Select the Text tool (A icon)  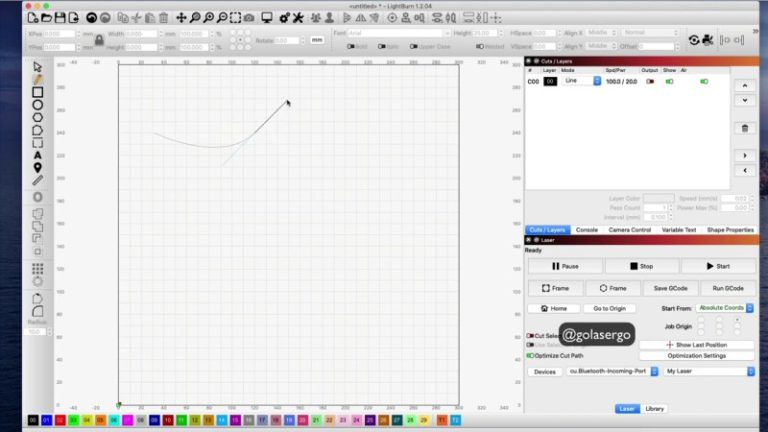coord(38,156)
